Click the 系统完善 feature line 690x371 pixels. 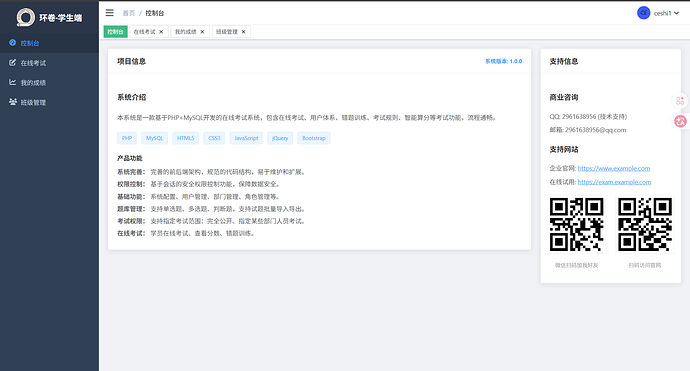click(x=212, y=172)
